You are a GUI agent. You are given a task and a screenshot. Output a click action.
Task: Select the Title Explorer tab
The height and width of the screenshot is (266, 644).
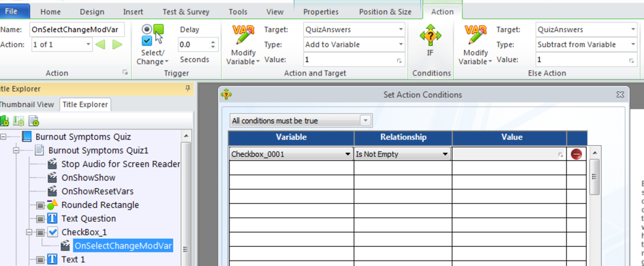click(x=85, y=104)
